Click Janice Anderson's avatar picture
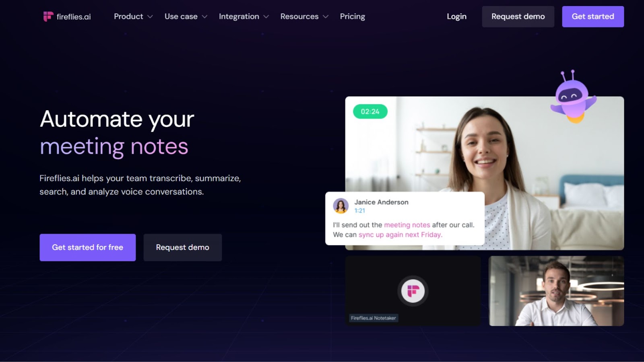The image size is (644, 362). pyautogui.click(x=341, y=206)
